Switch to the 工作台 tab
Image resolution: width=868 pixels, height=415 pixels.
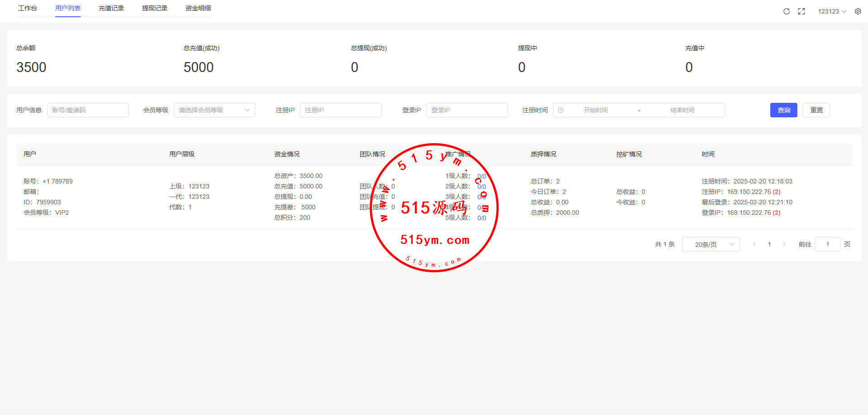pyautogui.click(x=28, y=8)
